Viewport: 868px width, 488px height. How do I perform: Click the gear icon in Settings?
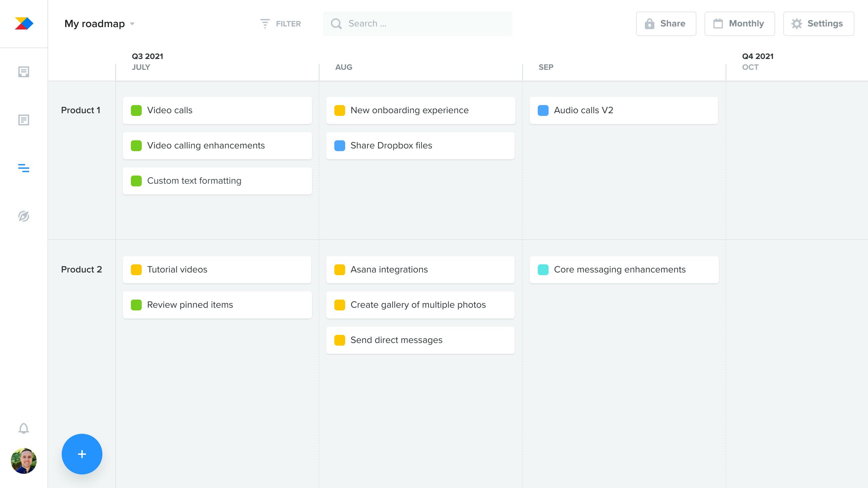coord(797,24)
